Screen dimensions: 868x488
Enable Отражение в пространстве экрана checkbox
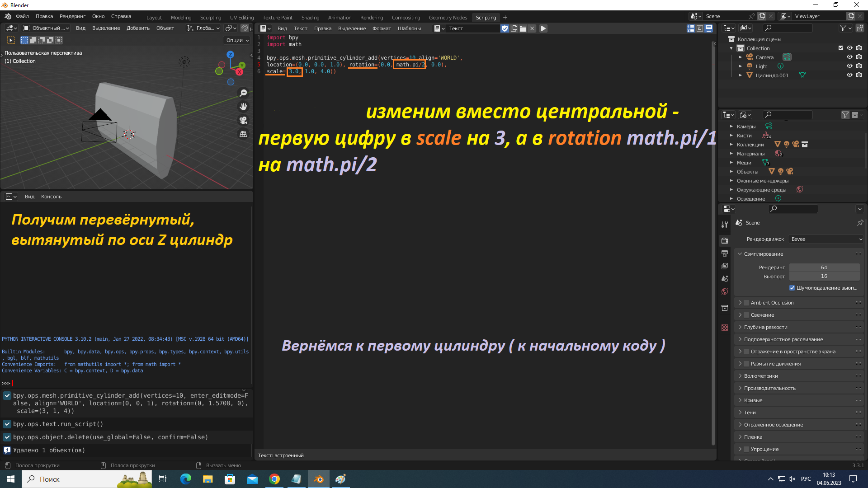click(746, 352)
